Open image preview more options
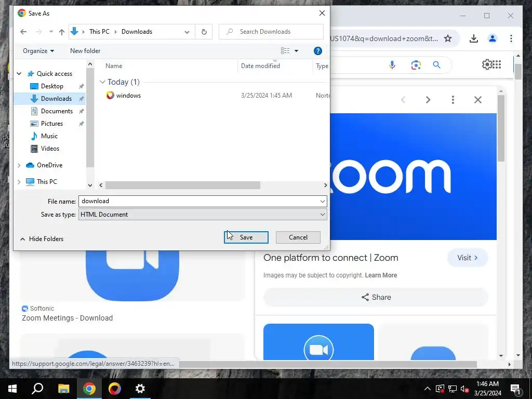The width and height of the screenshot is (532, 399). [453, 100]
